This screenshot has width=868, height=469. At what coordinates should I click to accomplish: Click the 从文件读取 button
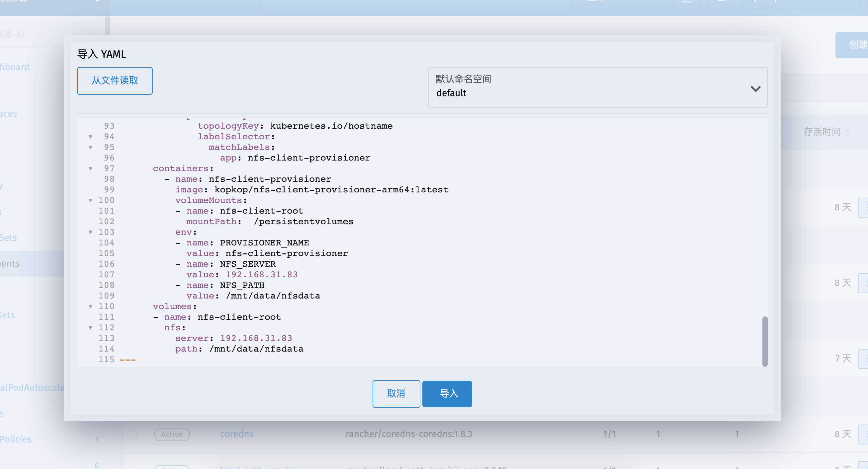[115, 81]
